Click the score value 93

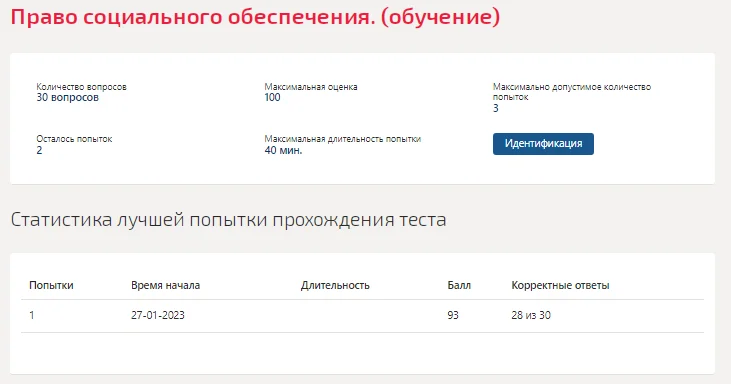[x=453, y=315]
